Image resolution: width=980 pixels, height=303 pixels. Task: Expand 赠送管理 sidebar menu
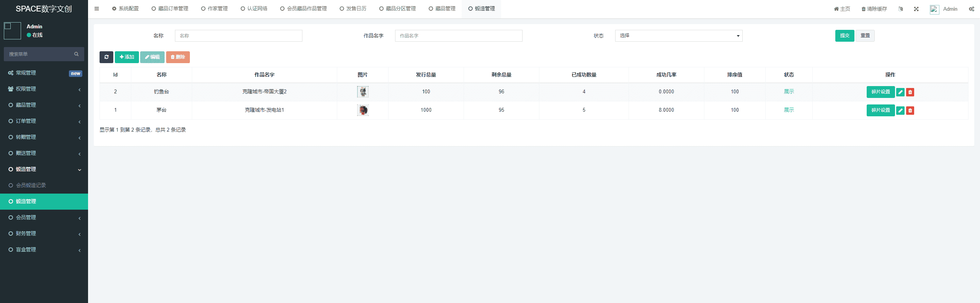pyautogui.click(x=44, y=153)
